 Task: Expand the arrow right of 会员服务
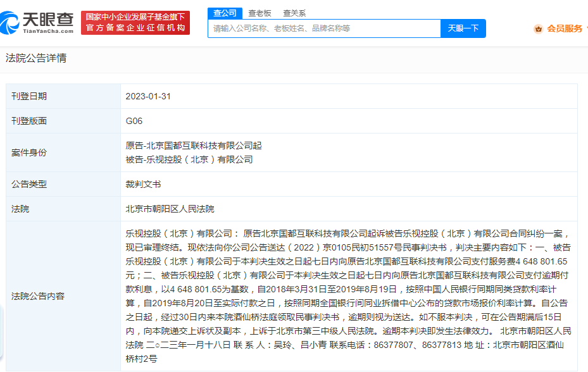coord(585,28)
